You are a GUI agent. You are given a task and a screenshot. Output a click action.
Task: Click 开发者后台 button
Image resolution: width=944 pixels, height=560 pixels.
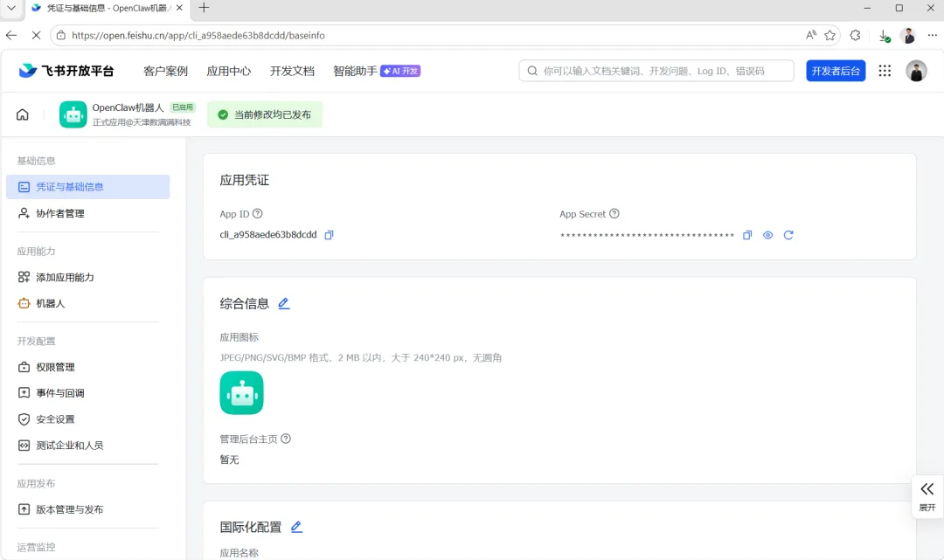836,71
